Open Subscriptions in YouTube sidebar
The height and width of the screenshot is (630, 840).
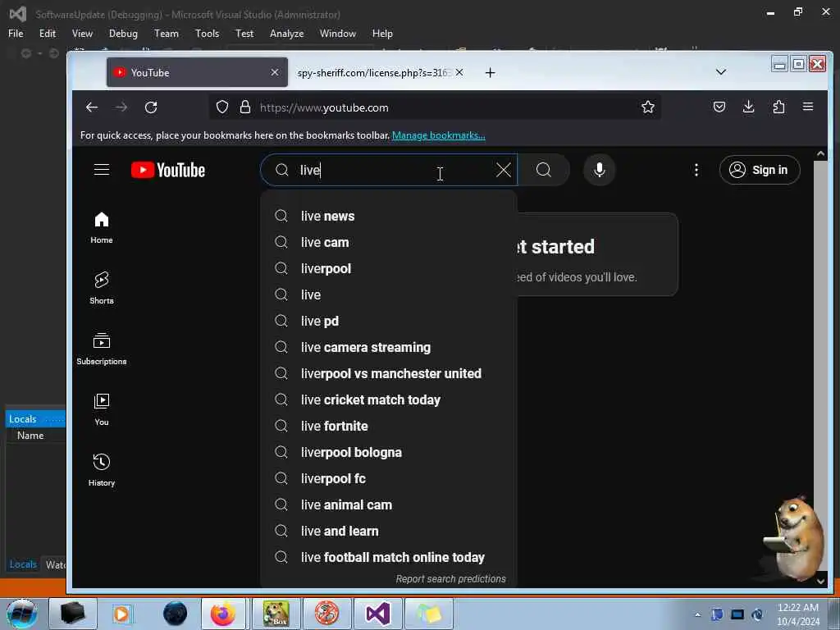tap(101, 349)
